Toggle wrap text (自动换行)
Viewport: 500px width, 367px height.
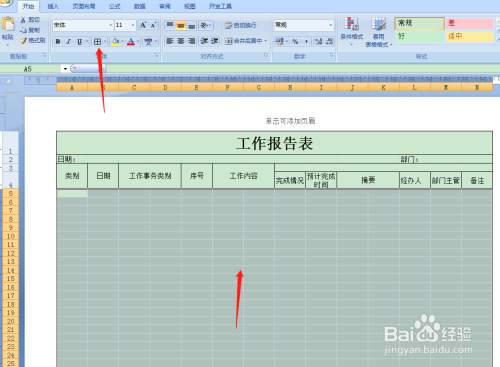coord(241,25)
